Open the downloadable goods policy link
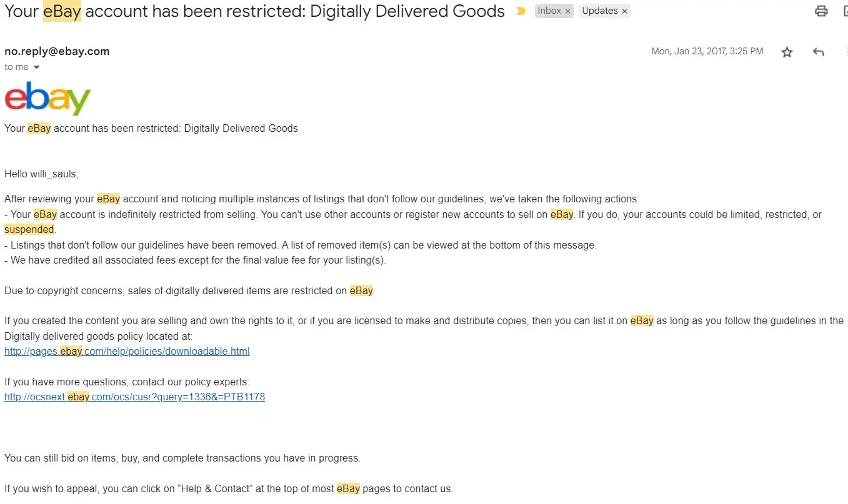Image resolution: width=848 pixels, height=504 pixels. tap(127, 352)
